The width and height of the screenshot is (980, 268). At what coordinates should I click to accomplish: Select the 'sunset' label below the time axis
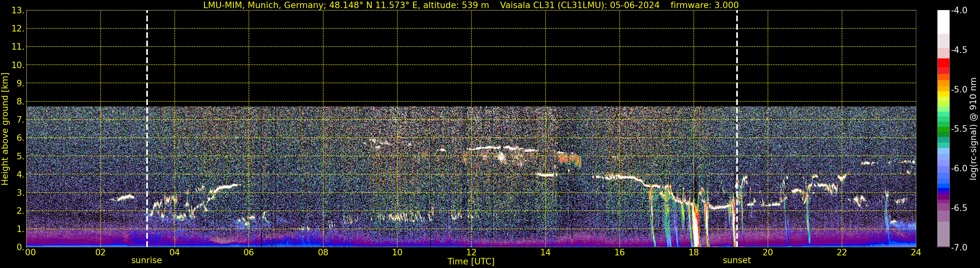coord(737,261)
